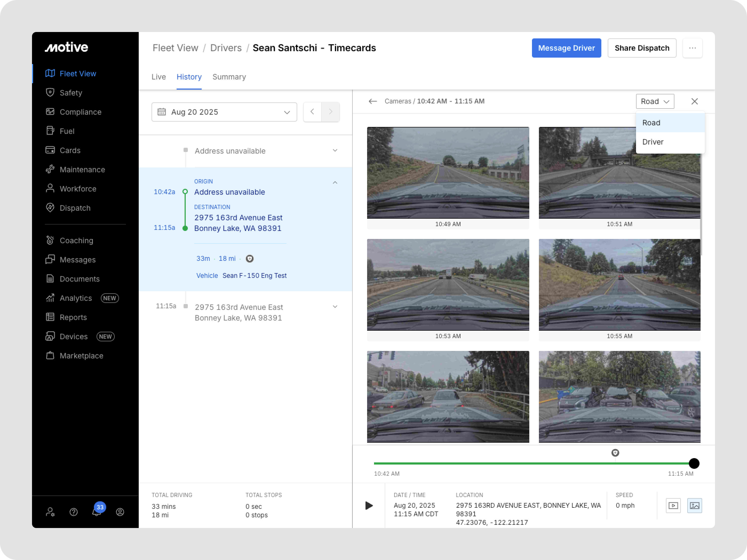Click the notifications bell with 33 badge
The image size is (747, 560).
97,512
